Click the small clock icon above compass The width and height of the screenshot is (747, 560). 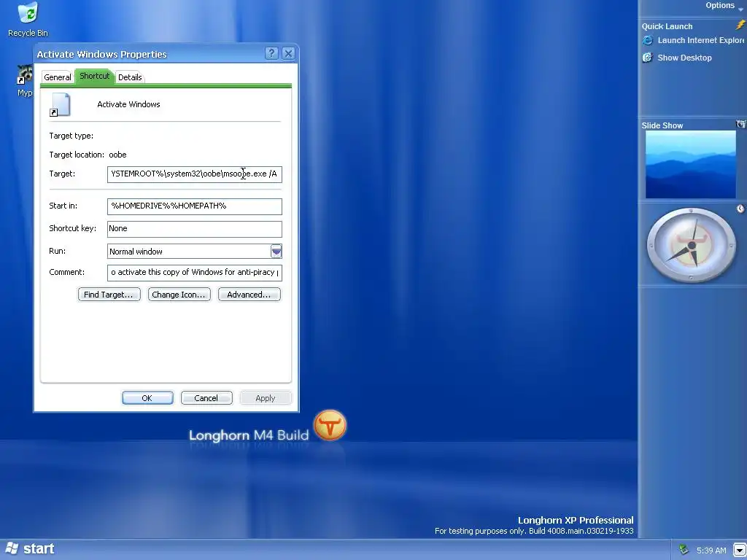(740, 209)
